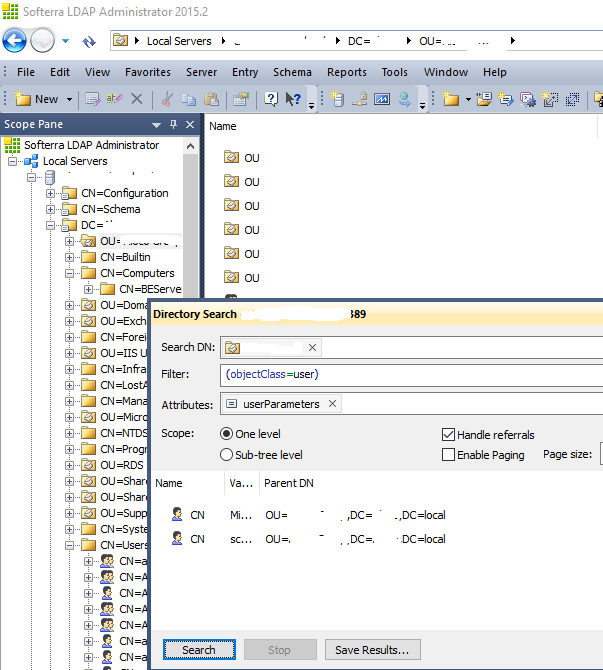Viewport: 603px width, 670px height.
Task: Click the Search button
Action: point(199,650)
